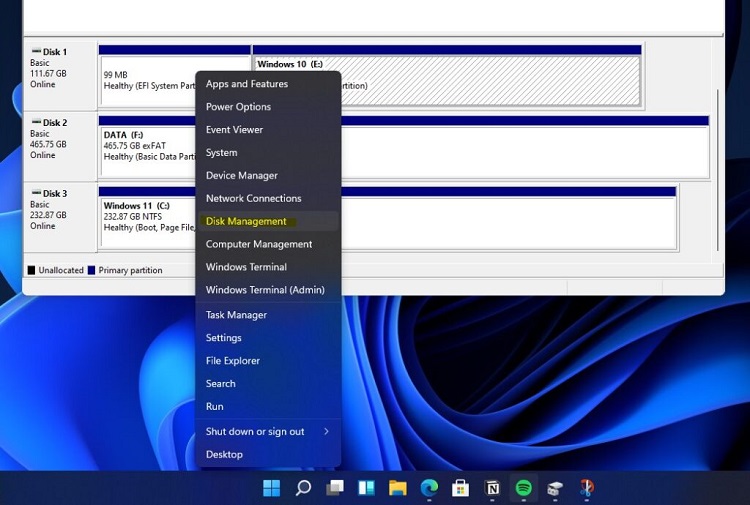Open the Widgets taskbar icon
750x505 pixels.
[x=366, y=488]
